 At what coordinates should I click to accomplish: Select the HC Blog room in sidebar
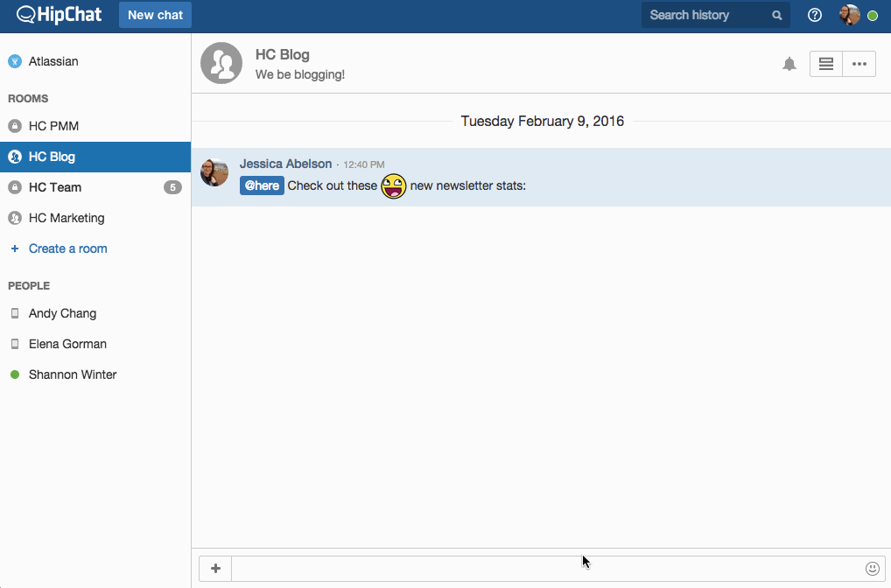[95, 157]
